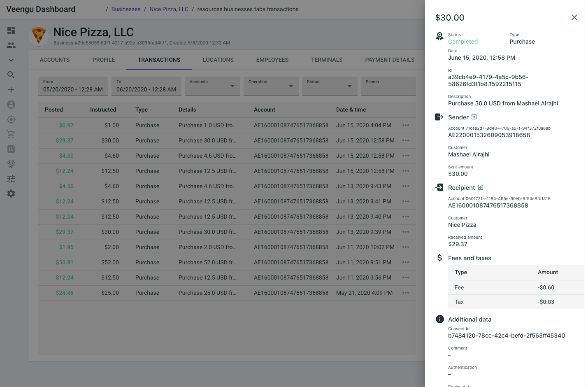Open the user profile icon in sidebar
The width and height of the screenshot is (588, 387).
point(11,105)
